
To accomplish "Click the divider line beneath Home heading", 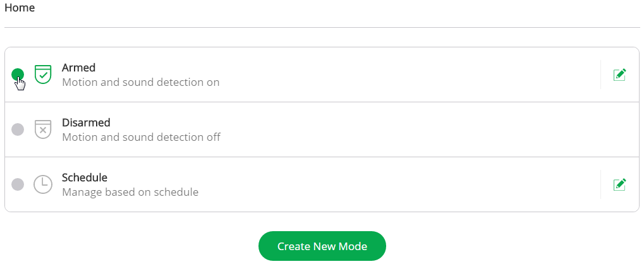I will pos(322,27).
